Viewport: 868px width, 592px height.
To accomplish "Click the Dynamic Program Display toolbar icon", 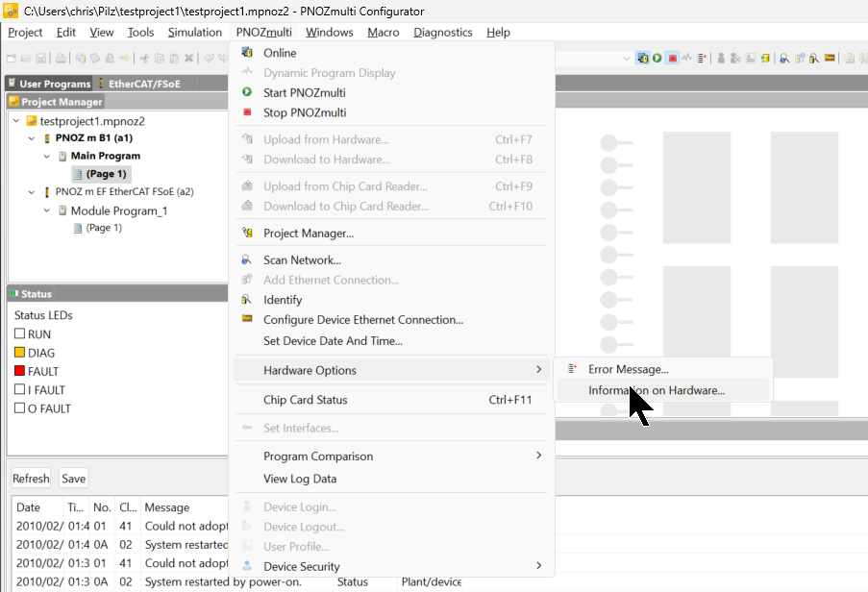I will coord(687,57).
